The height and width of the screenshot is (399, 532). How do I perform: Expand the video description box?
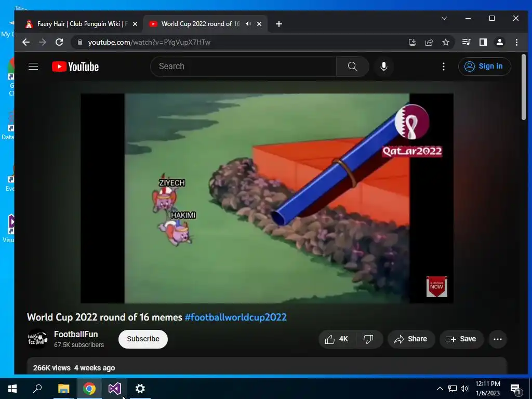click(267, 366)
